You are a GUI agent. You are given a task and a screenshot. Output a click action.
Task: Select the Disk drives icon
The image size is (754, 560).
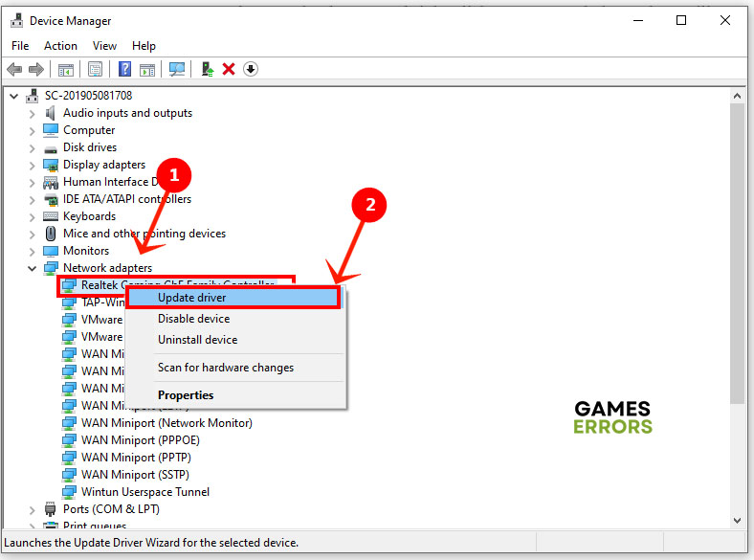coord(51,149)
